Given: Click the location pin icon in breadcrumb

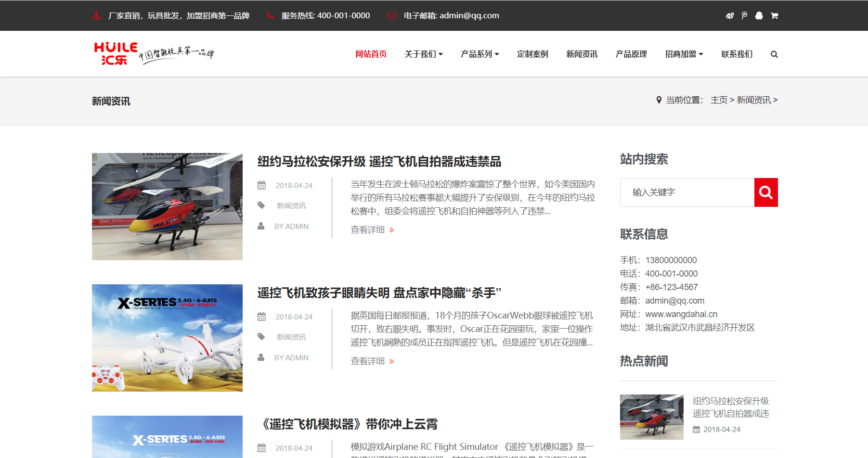Looking at the screenshot, I should 659,100.
